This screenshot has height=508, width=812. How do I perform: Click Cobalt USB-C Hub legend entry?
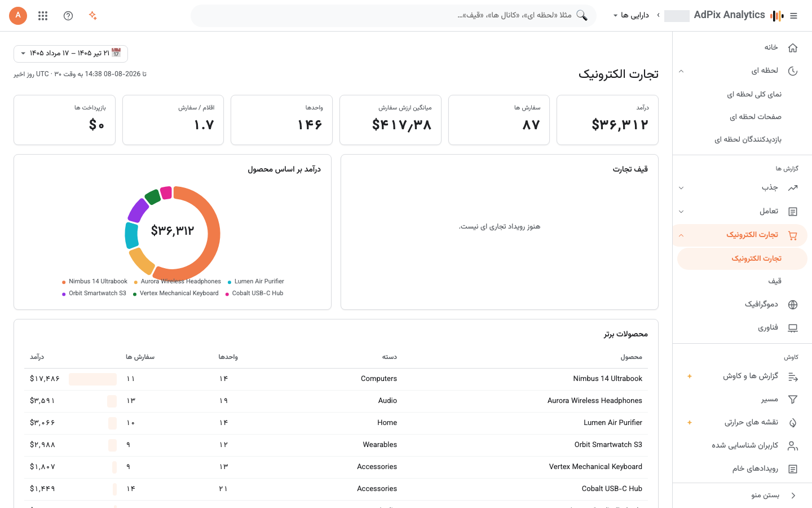(254, 294)
